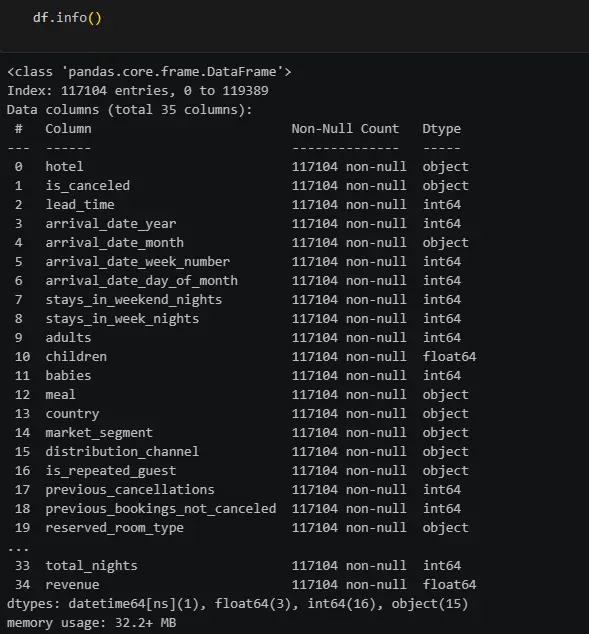Viewport: 589px width, 634px height.
Task: Select the Index 117104 entries line
Action: (138, 91)
